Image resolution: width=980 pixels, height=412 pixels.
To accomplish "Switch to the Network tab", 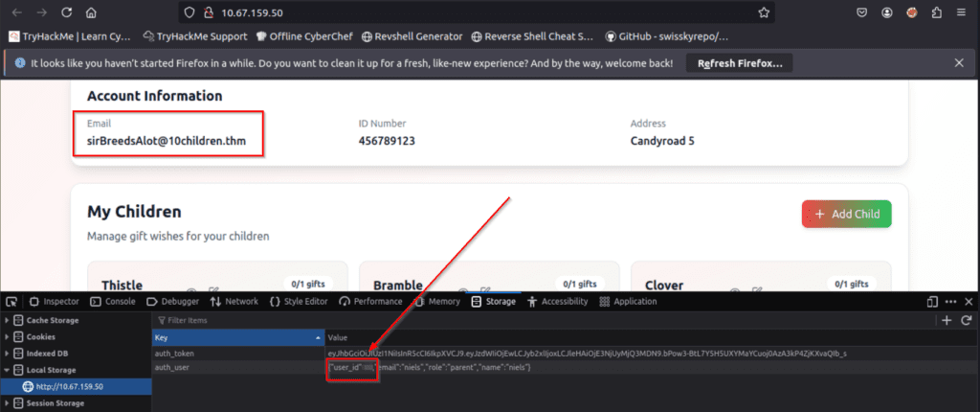I will [x=234, y=301].
